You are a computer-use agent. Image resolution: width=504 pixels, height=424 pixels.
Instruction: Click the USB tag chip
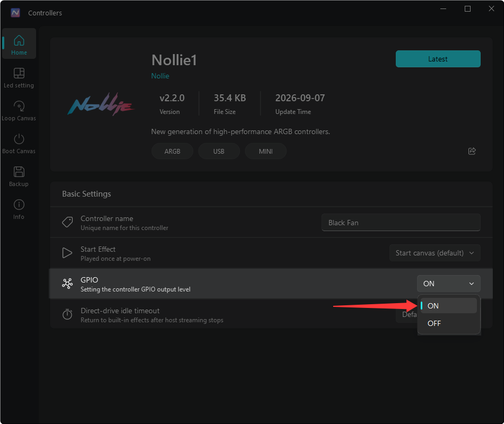[219, 151]
